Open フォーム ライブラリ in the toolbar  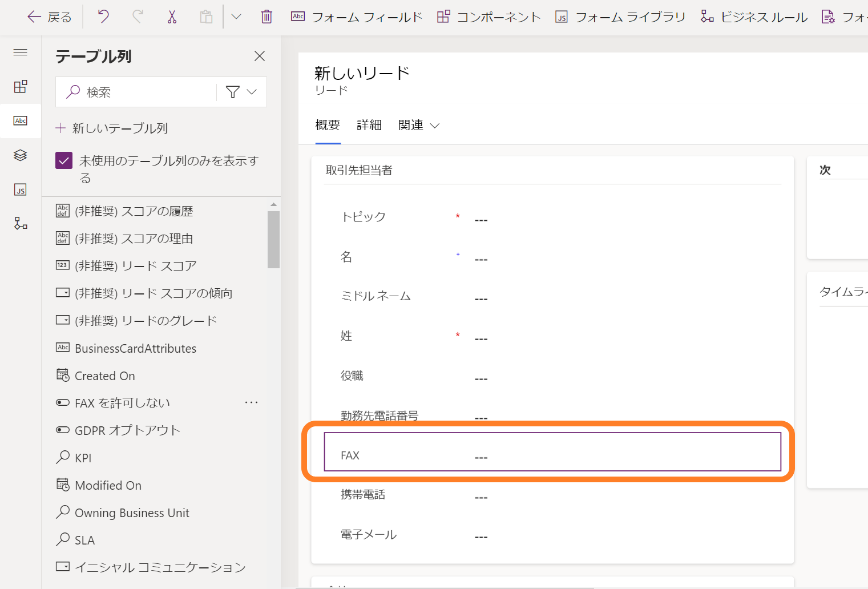(620, 17)
